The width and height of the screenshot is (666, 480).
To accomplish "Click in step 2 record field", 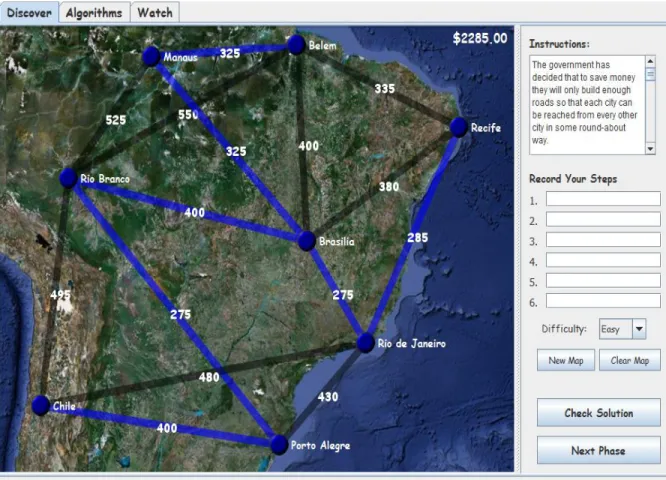I will (x=603, y=219).
